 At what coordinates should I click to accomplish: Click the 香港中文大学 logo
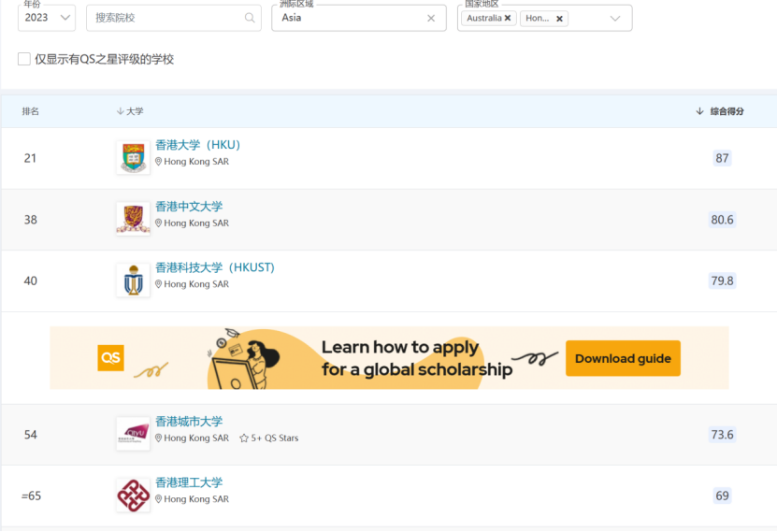[134, 219]
